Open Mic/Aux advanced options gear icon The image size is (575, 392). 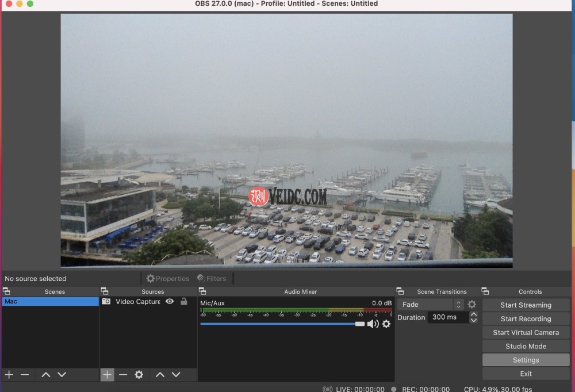pos(386,324)
